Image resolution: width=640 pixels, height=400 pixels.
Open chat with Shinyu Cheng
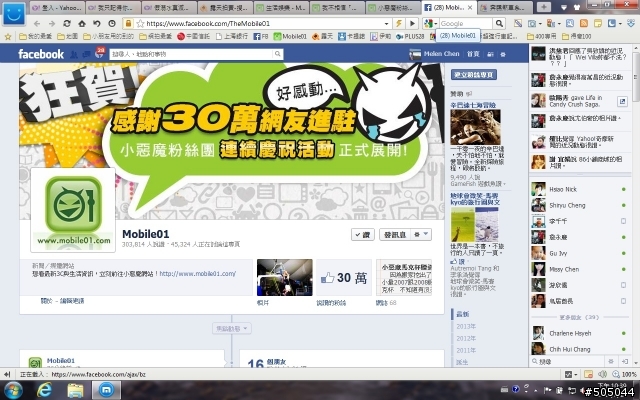579,205
